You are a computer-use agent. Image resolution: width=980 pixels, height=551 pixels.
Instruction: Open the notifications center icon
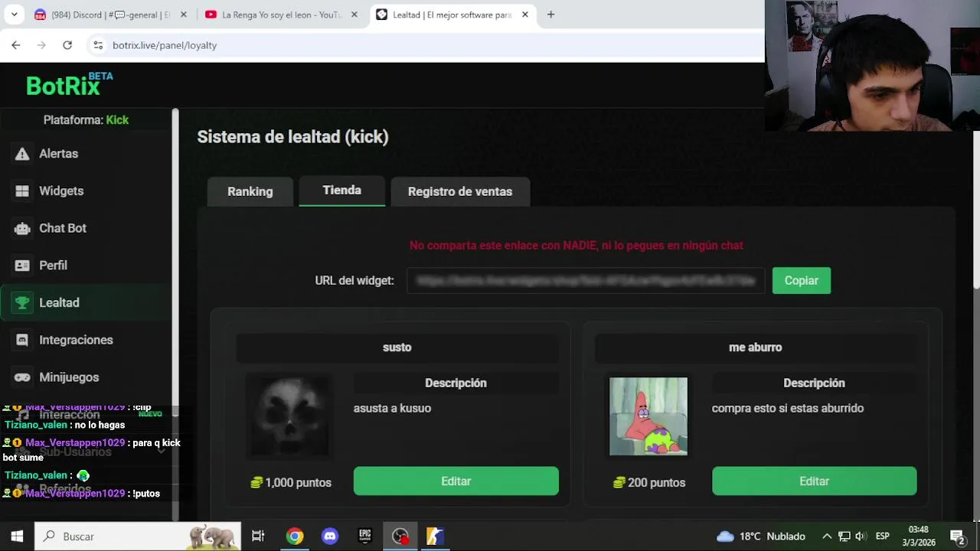(957, 536)
